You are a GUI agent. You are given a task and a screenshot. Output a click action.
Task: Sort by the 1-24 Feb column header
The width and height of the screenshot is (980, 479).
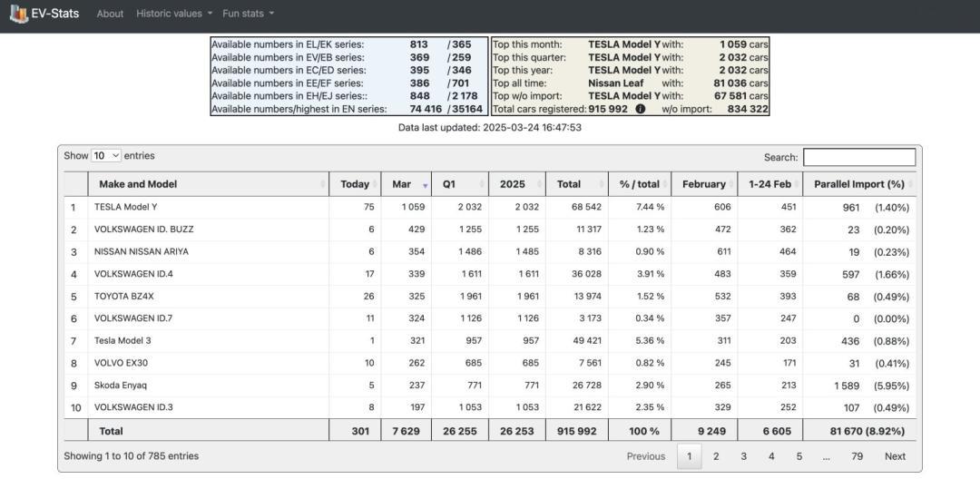(770, 184)
